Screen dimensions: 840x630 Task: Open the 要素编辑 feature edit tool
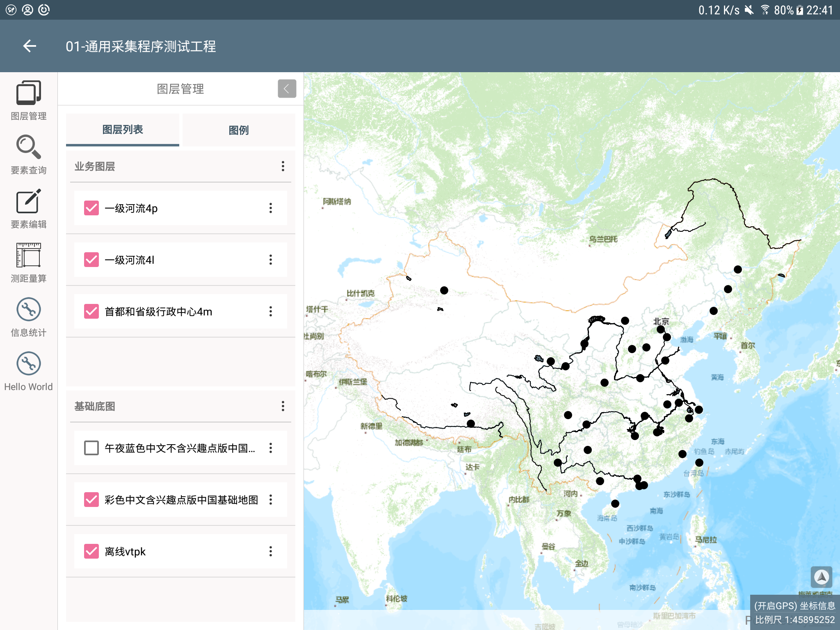(x=28, y=201)
